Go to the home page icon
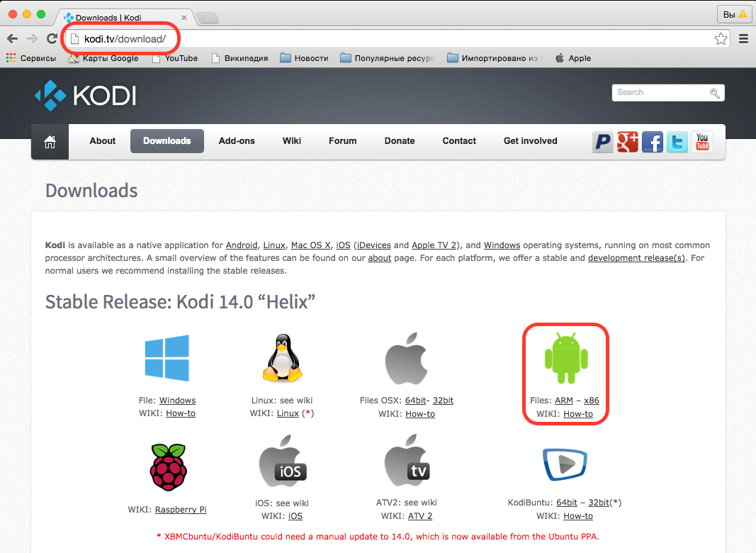Image resolution: width=756 pixels, height=553 pixels. [50, 141]
